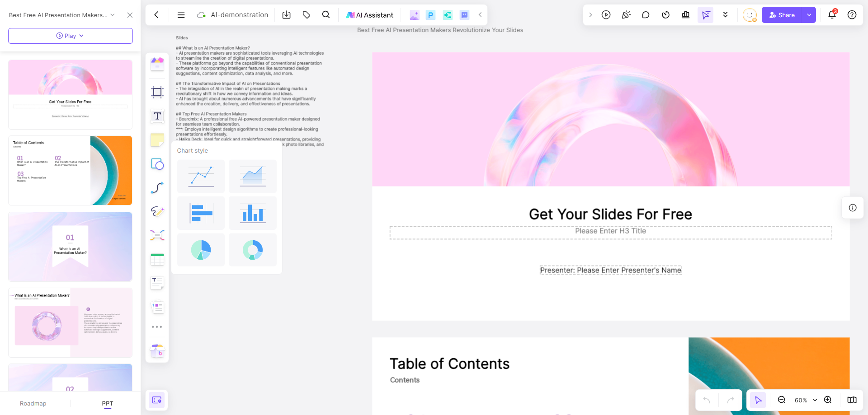Click the Play button in slide panel

[x=71, y=36]
